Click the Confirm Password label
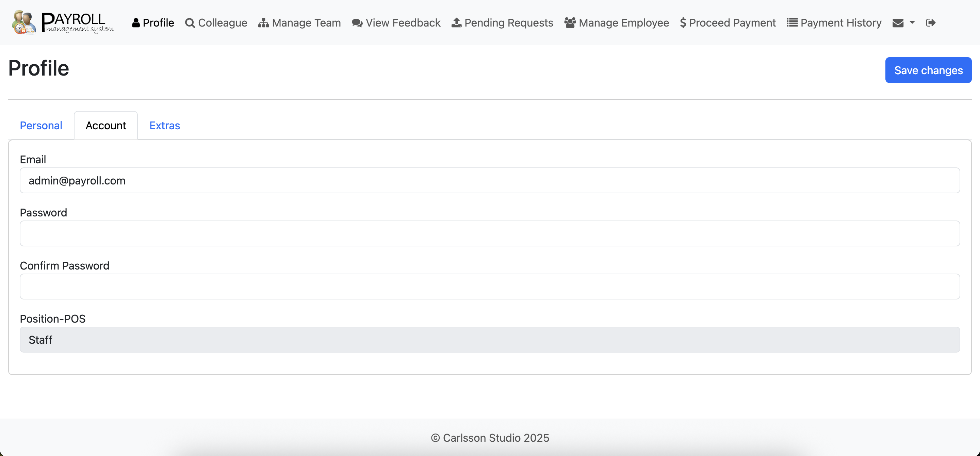 click(x=65, y=266)
